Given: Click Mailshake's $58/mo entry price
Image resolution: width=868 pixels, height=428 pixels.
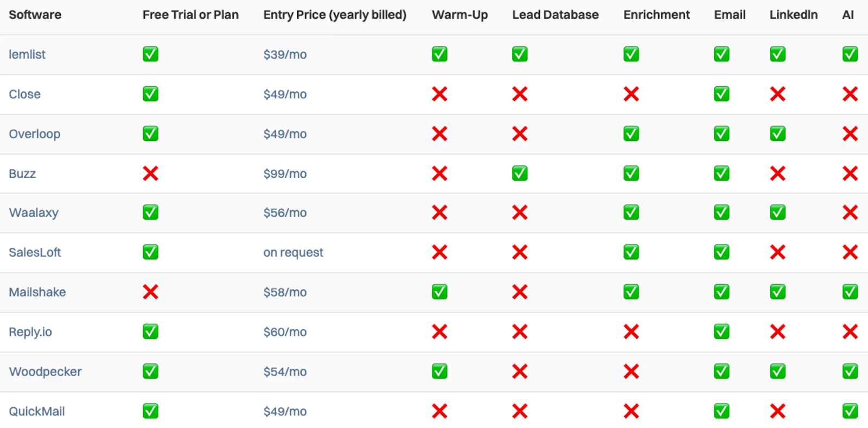Looking at the screenshot, I should 285,292.
